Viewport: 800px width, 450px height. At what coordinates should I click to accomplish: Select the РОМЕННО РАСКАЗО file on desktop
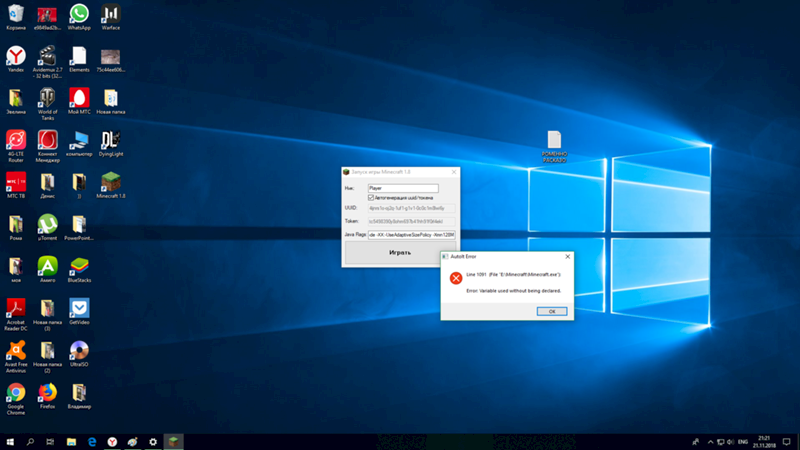pos(554,146)
